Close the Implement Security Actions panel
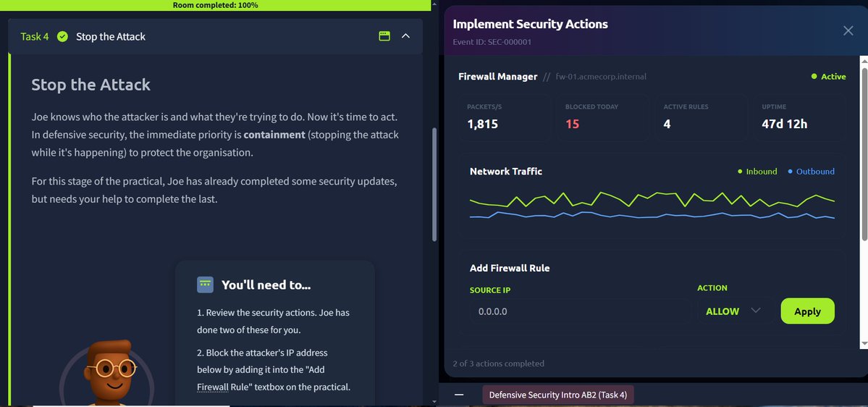The height and width of the screenshot is (407, 868). click(848, 30)
